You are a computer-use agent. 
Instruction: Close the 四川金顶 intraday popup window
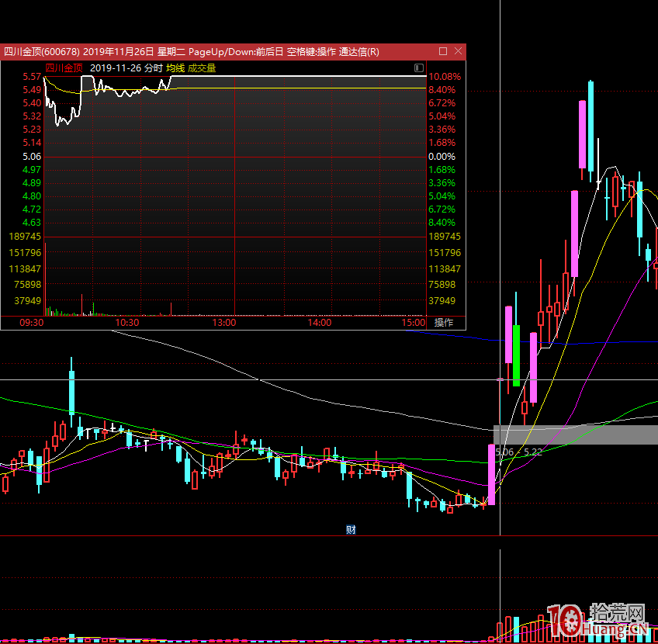click(x=458, y=51)
